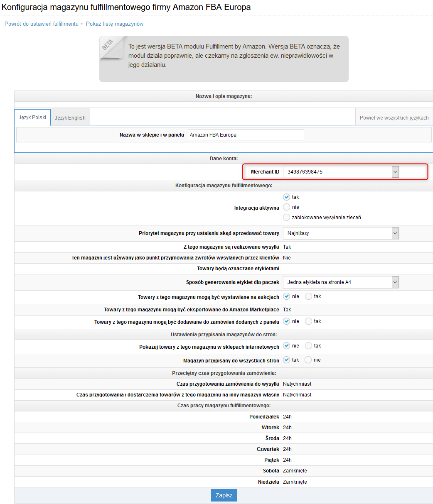Select 'nie' for wystawiane na aukcjach

(286, 296)
